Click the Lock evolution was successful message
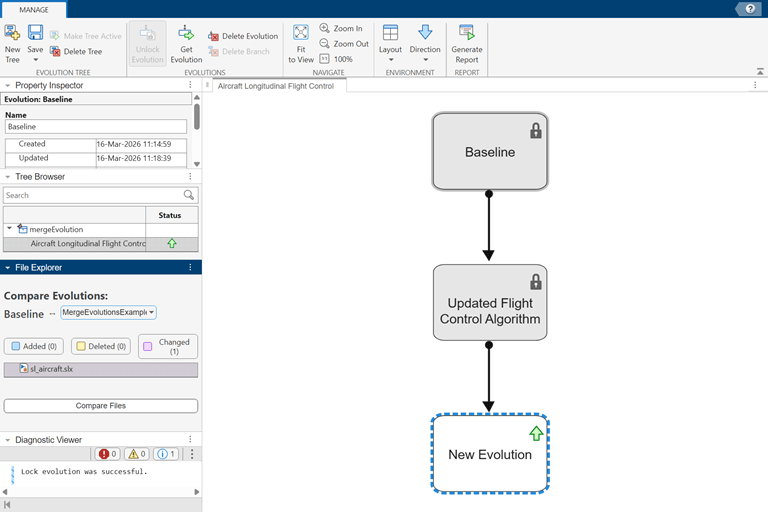This screenshot has height=512, width=768. [84, 471]
